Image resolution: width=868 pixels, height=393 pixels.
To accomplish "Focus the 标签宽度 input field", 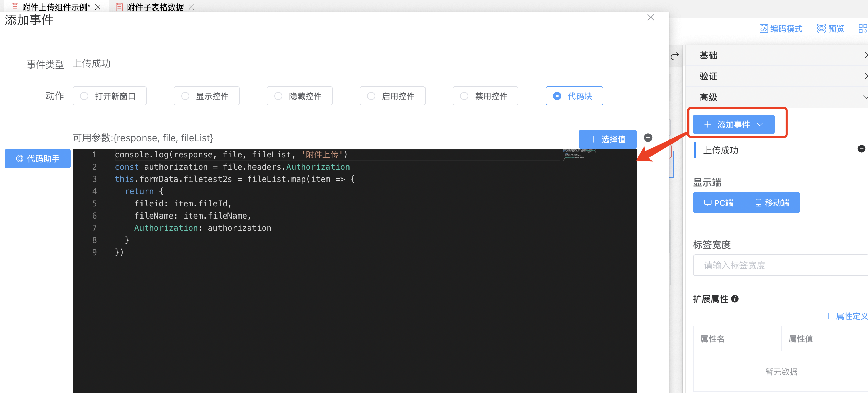I will (780, 265).
